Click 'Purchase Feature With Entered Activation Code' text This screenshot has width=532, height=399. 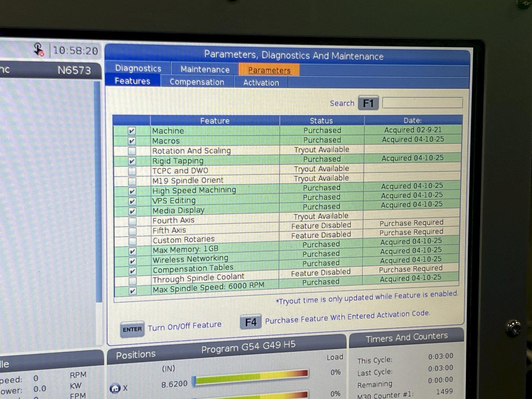(348, 317)
